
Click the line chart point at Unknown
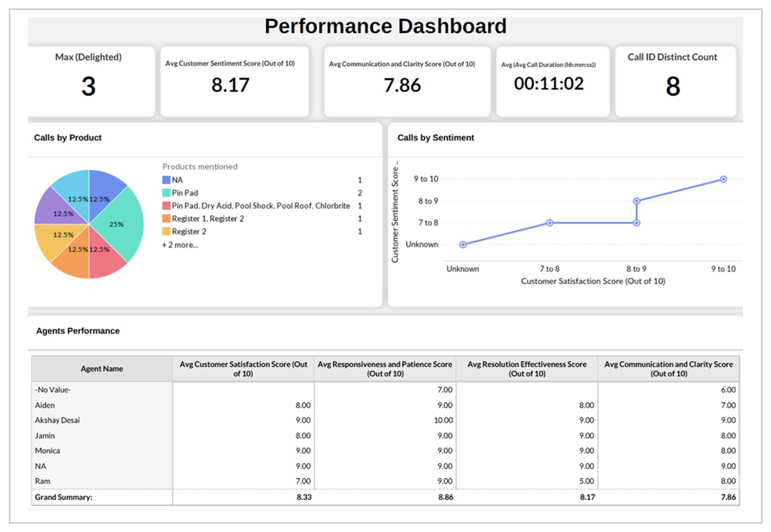click(x=463, y=245)
